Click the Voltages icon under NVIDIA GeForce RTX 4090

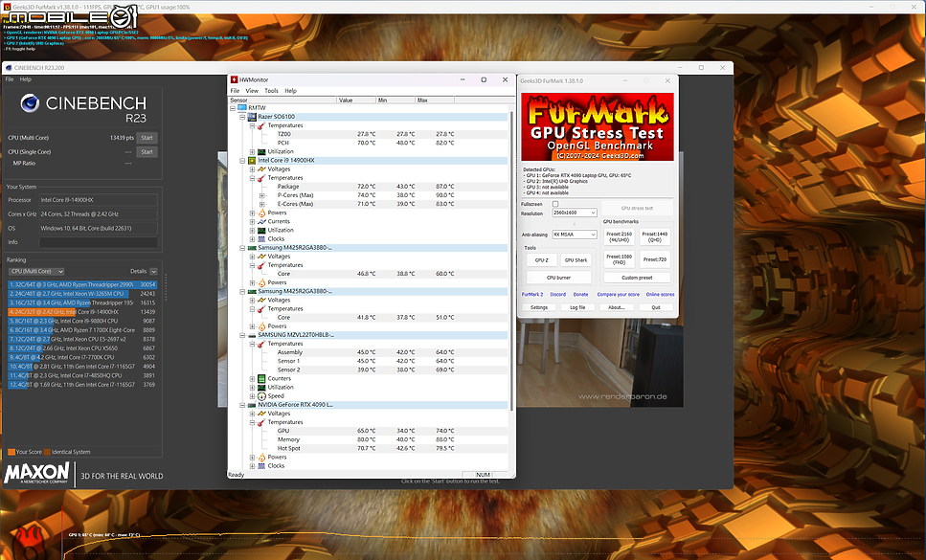tap(261, 414)
